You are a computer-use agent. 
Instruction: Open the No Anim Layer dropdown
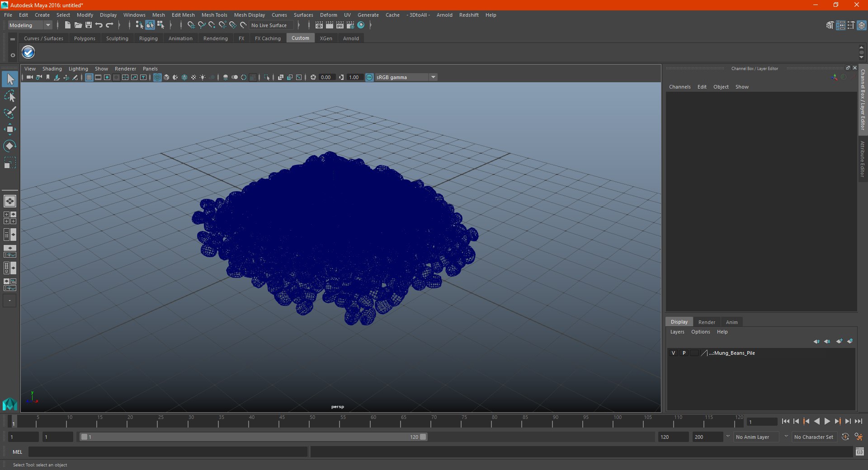[756, 437]
